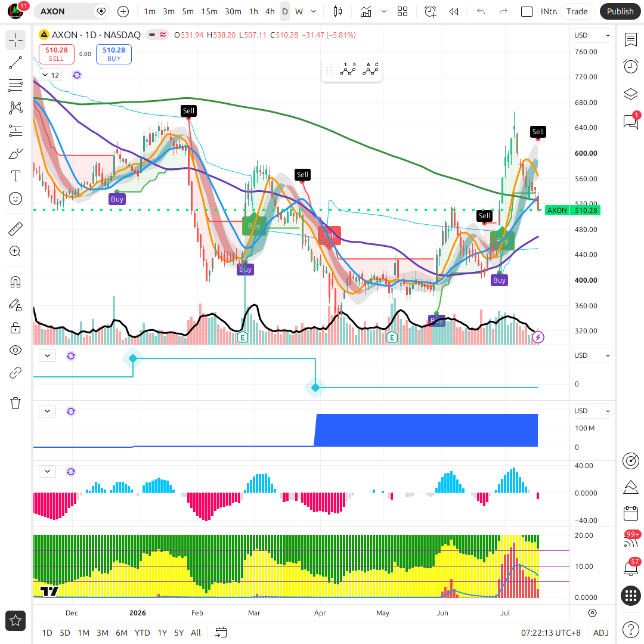The image size is (644, 644).
Task: Click the Publish button
Action: point(620,11)
